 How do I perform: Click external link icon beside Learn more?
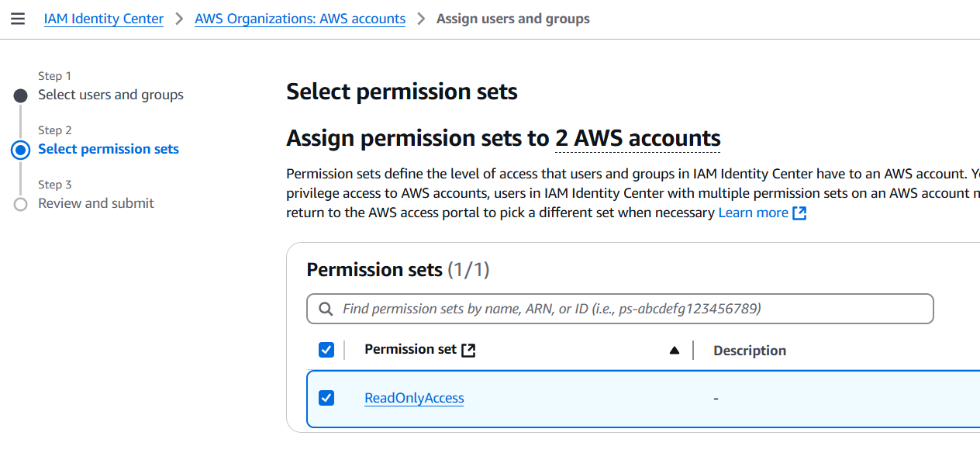(799, 212)
